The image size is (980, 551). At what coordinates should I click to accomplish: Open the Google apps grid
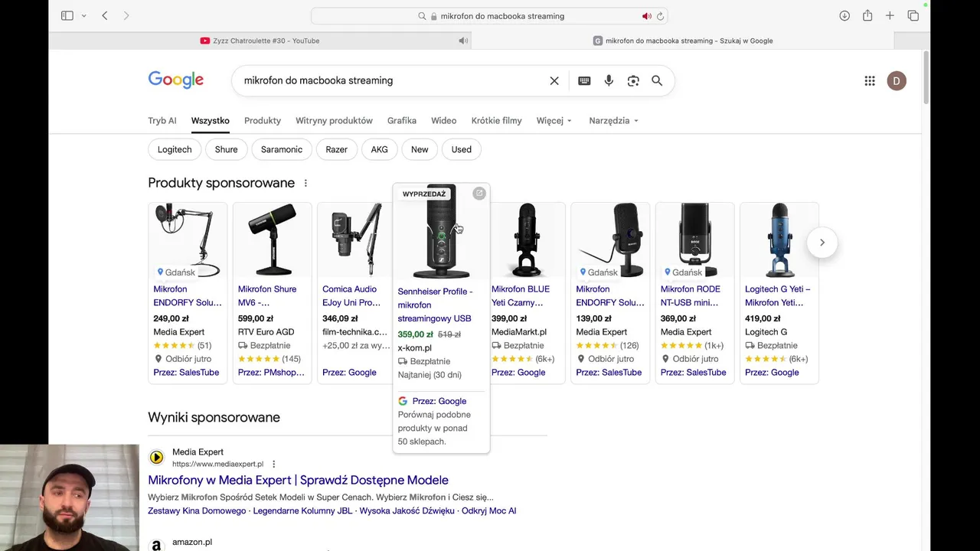click(870, 80)
